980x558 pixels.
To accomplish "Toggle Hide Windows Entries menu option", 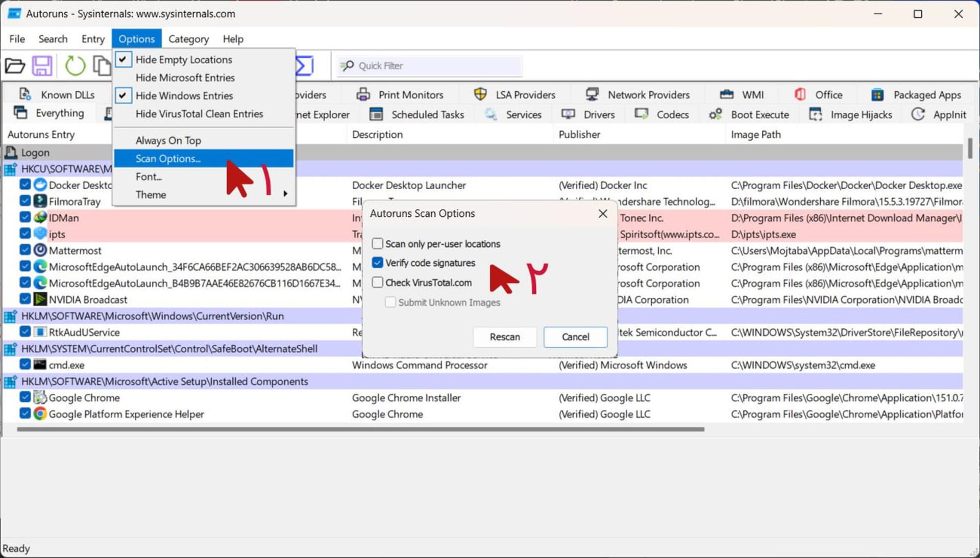I will pos(204,96).
